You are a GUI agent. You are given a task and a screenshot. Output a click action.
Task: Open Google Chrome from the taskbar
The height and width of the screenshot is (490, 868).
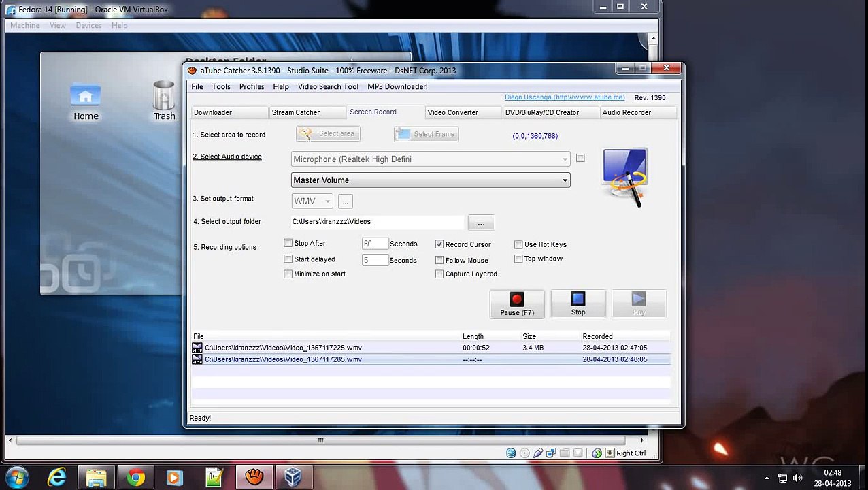coord(135,478)
